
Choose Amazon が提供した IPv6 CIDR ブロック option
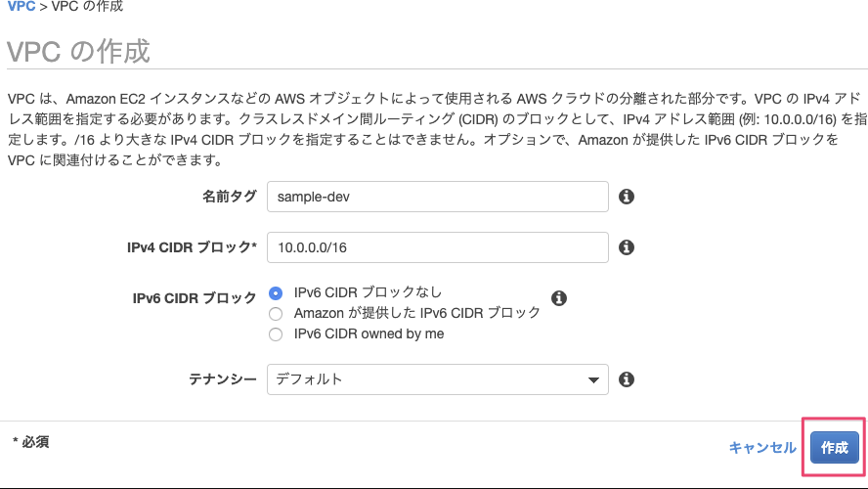(276, 313)
